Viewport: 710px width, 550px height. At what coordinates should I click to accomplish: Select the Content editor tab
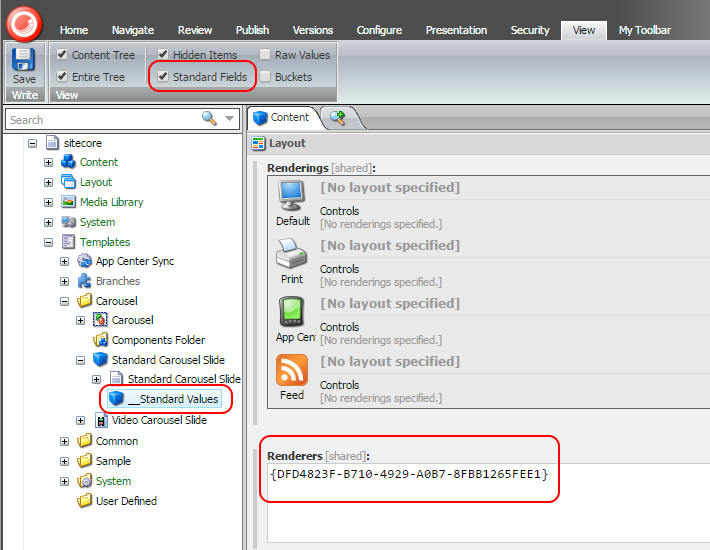[282, 118]
